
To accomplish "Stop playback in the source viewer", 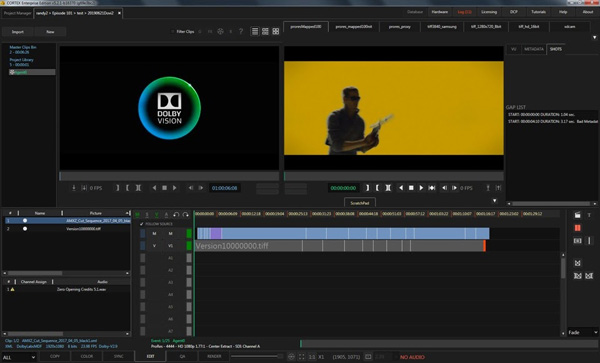I will click(165, 188).
